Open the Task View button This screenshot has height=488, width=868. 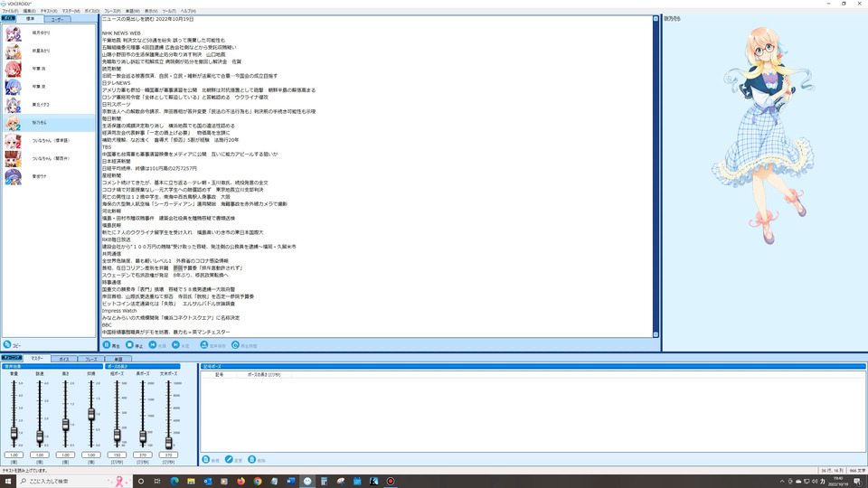click(x=157, y=482)
